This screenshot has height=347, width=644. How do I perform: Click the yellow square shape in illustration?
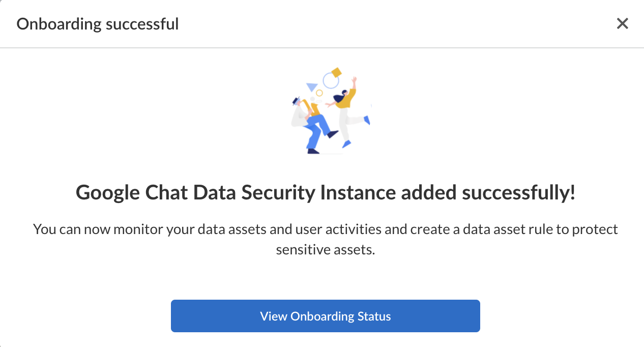click(336, 72)
